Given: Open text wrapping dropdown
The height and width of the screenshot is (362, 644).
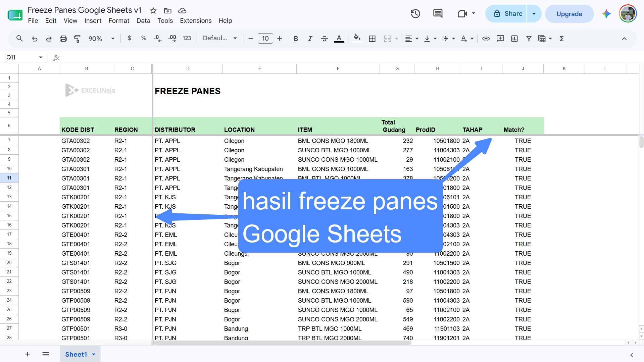Looking at the screenshot, I should [448, 39].
